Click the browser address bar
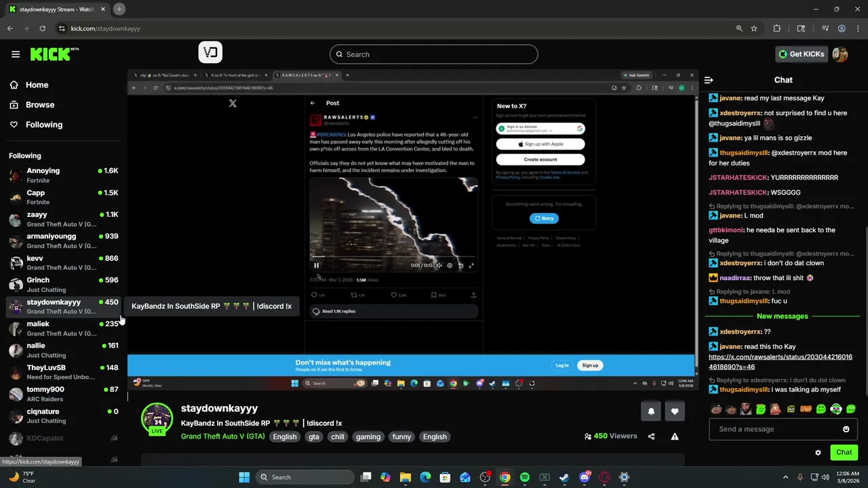 pyautogui.click(x=393, y=28)
